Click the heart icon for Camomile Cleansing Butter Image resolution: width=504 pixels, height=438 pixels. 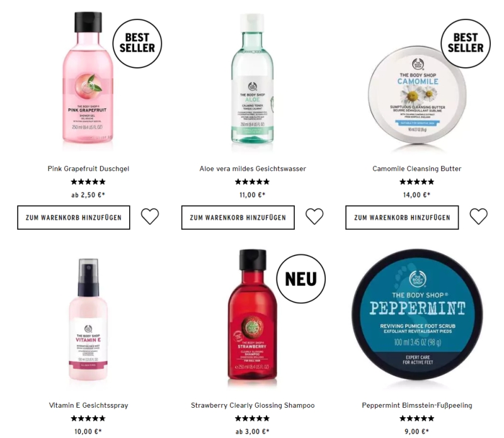point(479,216)
